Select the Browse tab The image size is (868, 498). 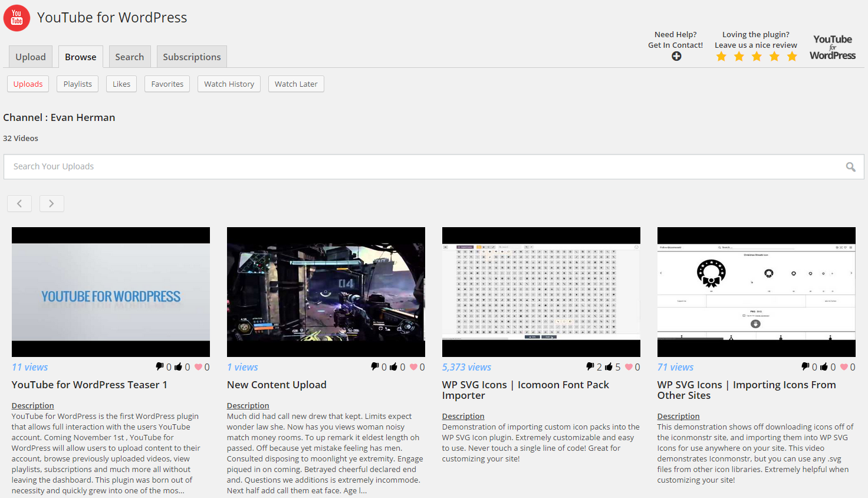[x=81, y=57]
